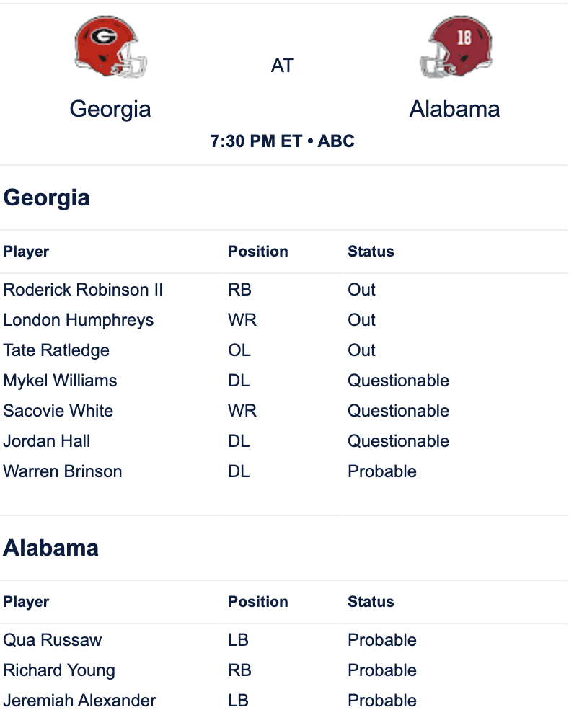The image size is (574, 728).
Task: Click Sacovie White player name
Action: [x=58, y=411]
